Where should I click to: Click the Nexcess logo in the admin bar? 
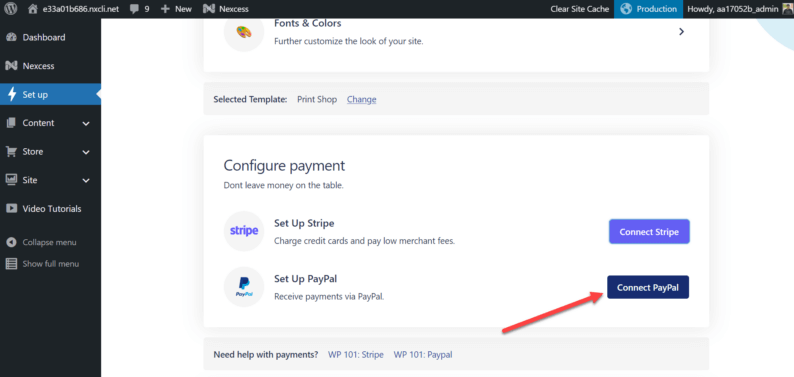[209, 9]
